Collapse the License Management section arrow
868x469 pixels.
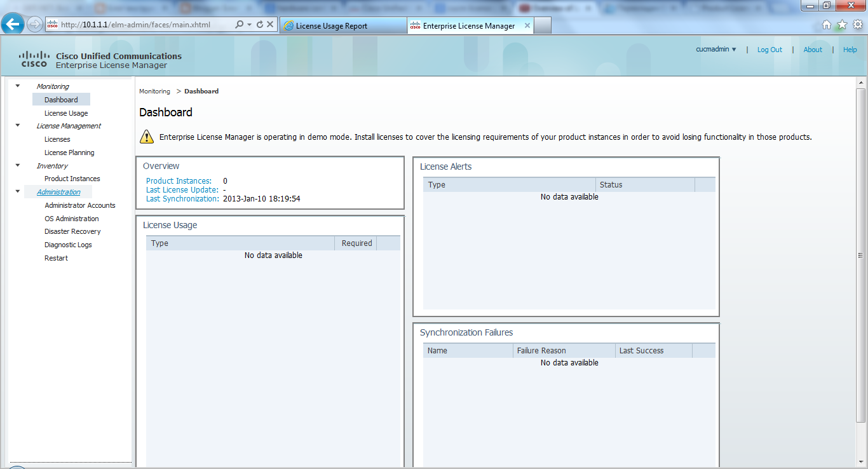[18, 125]
